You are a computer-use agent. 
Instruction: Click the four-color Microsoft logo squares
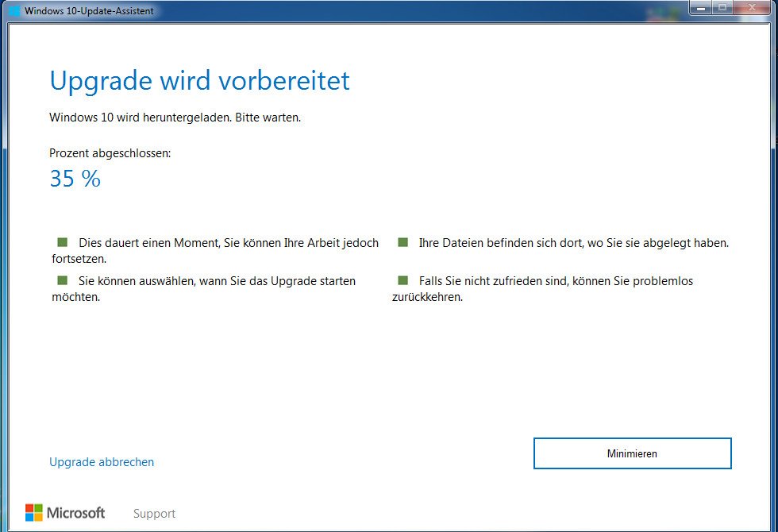pyautogui.click(x=34, y=513)
